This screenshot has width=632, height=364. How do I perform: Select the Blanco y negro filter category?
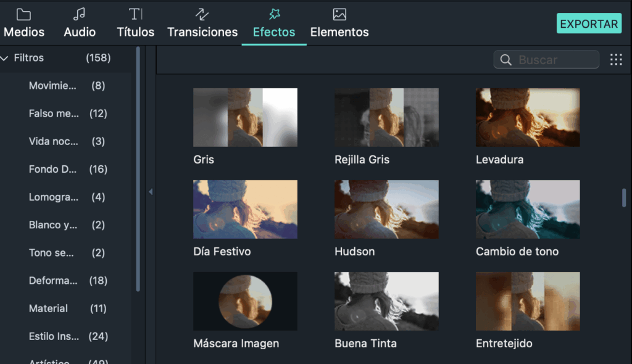click(54, 225)
